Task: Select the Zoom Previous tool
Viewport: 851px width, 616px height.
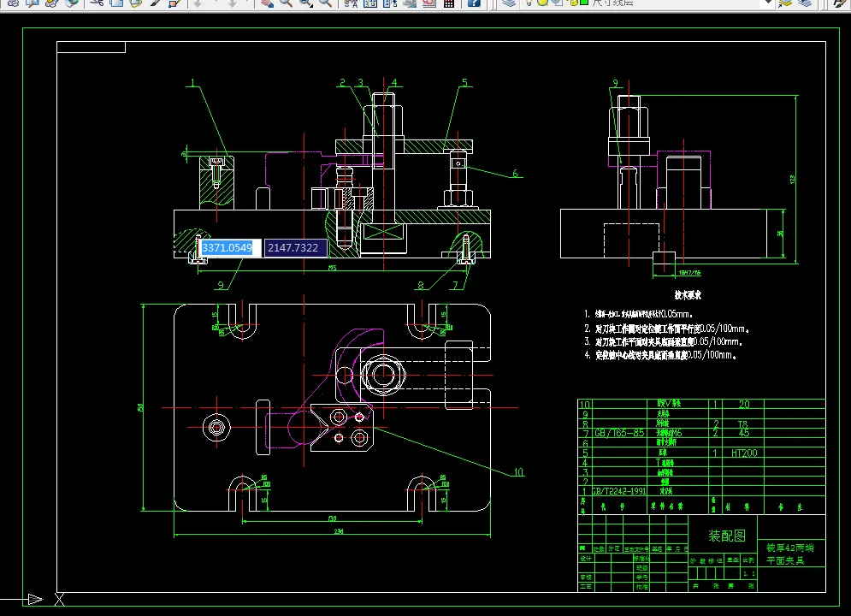Action: 326,3
